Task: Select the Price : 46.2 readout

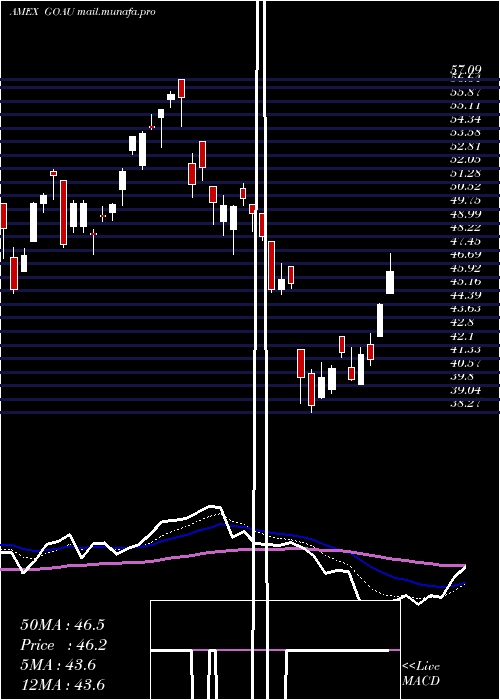Action: click(x=64, y=645)
